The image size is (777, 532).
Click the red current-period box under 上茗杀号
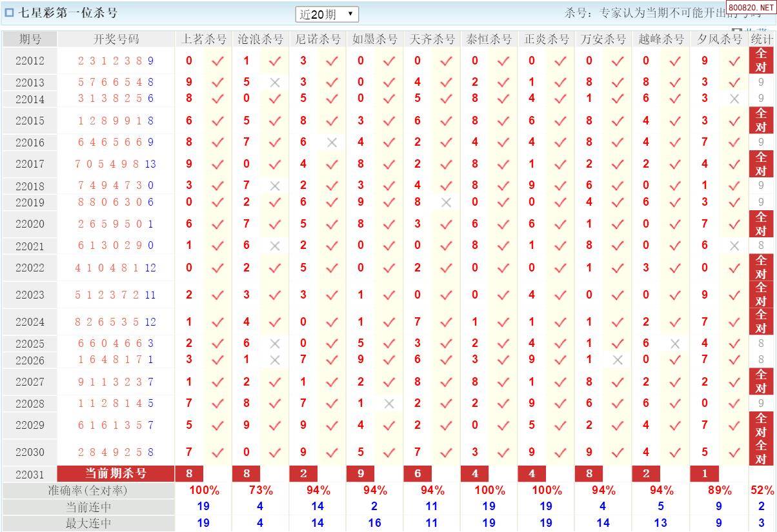pyautogui.click(x=189, y=473)
